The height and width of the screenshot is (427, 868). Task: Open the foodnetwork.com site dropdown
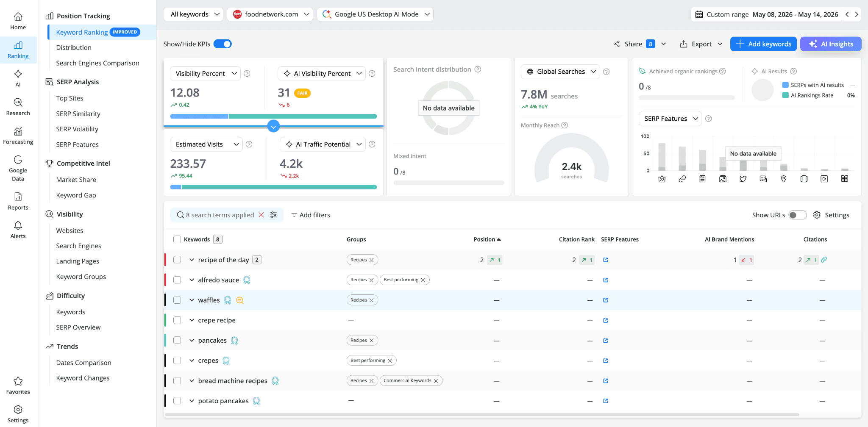coord(270,14)
